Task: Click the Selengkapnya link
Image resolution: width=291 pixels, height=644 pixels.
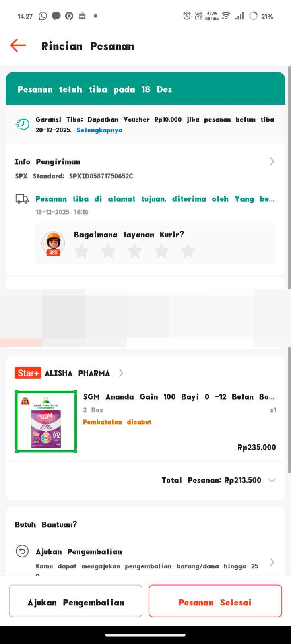Action: pyautogui.click(x=99, y=130)
